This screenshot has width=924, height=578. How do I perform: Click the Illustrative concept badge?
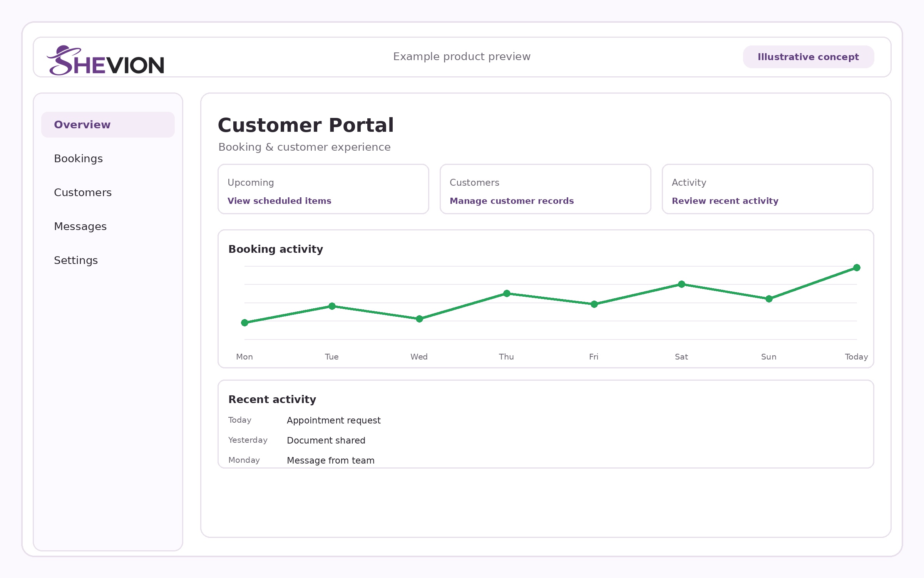(x=808, y=57)
